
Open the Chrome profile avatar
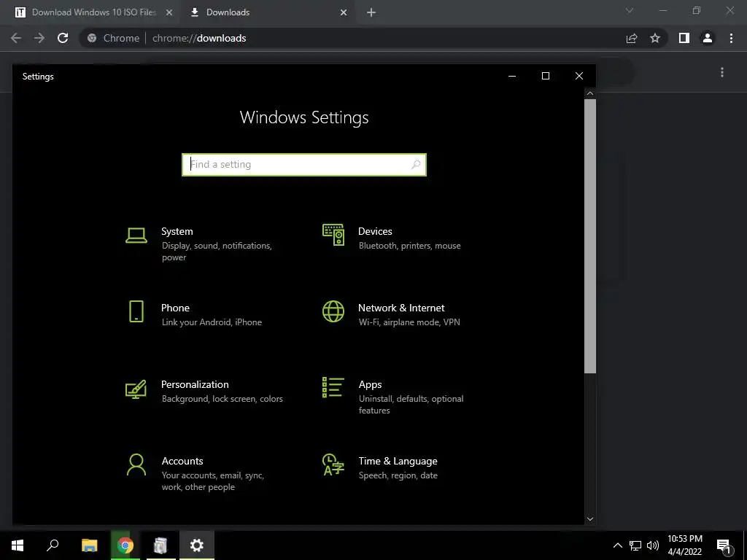tap(708, 38)
